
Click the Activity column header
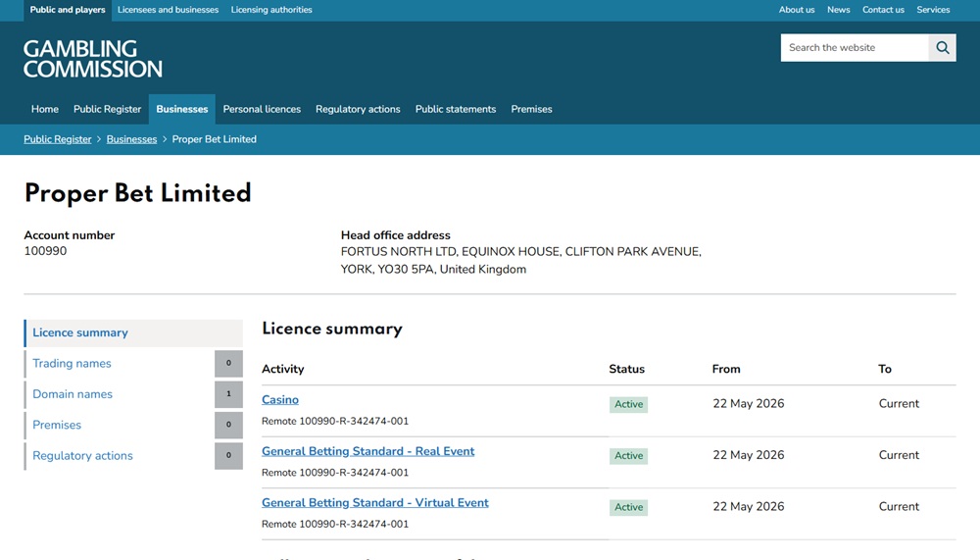[283, 369]
